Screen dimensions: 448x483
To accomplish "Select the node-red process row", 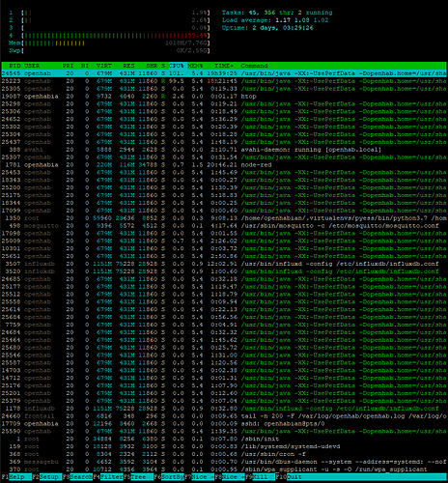I will click(224, 165).
